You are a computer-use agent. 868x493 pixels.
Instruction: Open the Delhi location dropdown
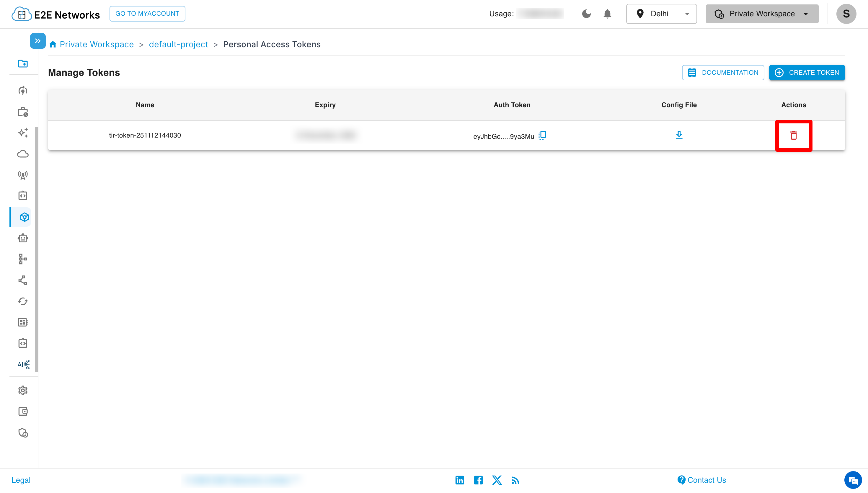(661, 14)
